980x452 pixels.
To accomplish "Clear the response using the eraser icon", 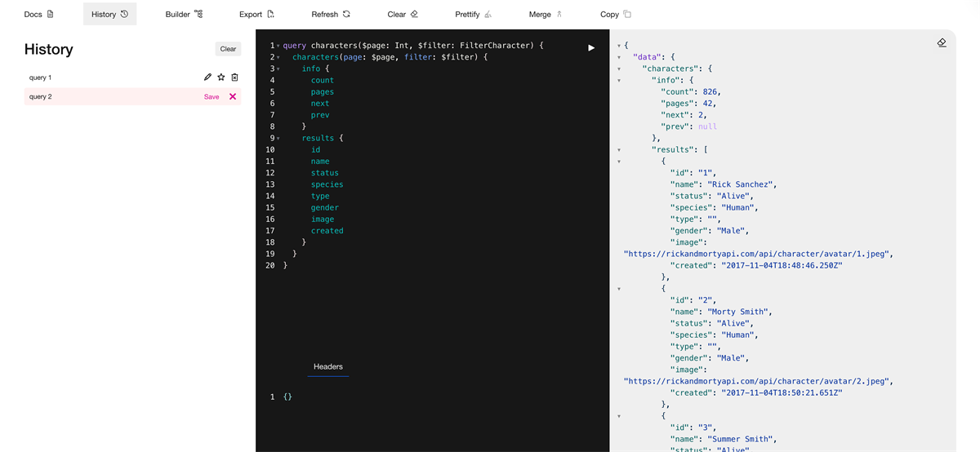I will click(942, 42).
